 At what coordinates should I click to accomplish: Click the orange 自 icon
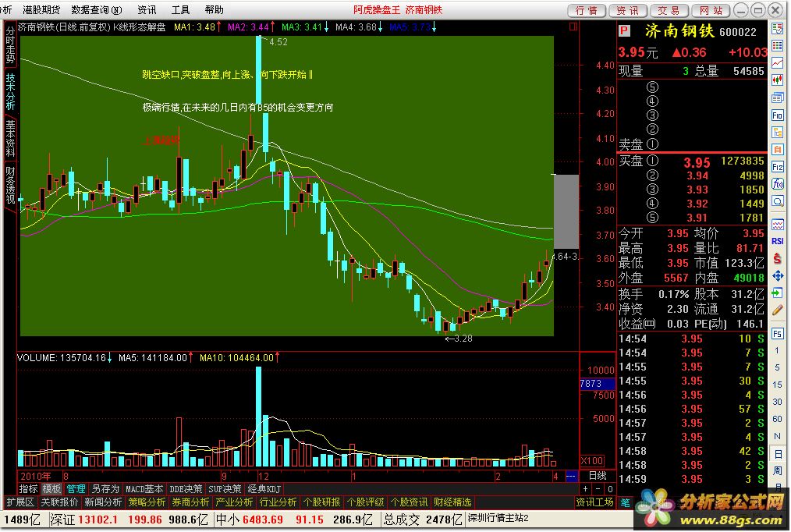click(x=778, y=149)
